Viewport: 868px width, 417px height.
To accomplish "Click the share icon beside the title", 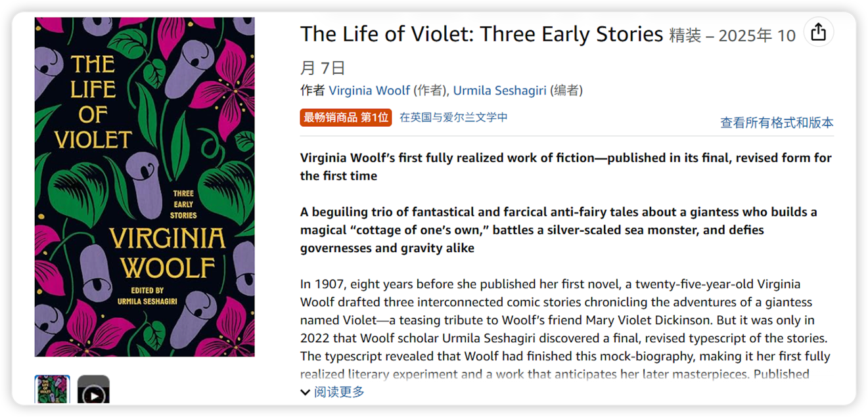I will 818,32.
